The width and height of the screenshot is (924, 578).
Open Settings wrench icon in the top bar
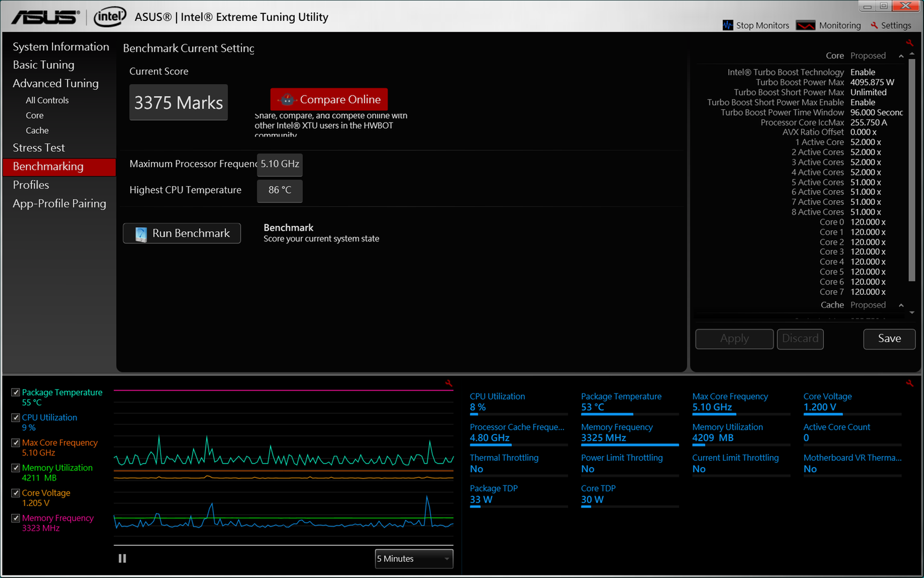[874, 25]
